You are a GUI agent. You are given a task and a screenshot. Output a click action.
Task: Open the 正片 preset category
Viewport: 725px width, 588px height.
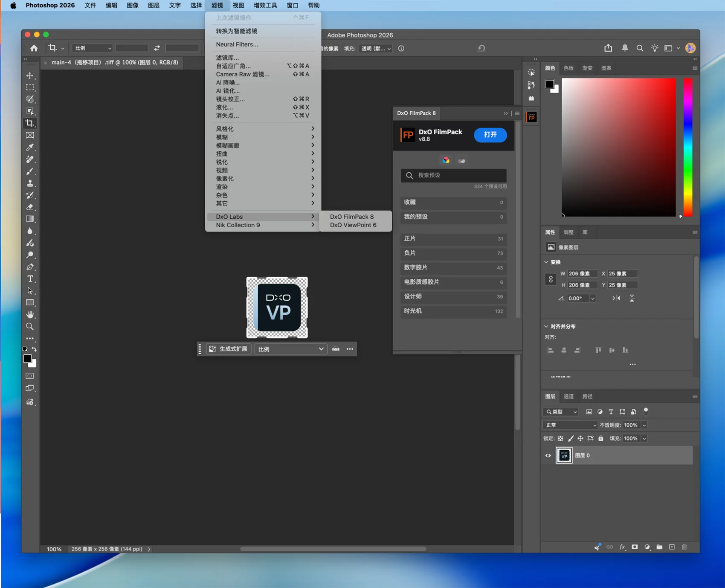coord(454,238)
